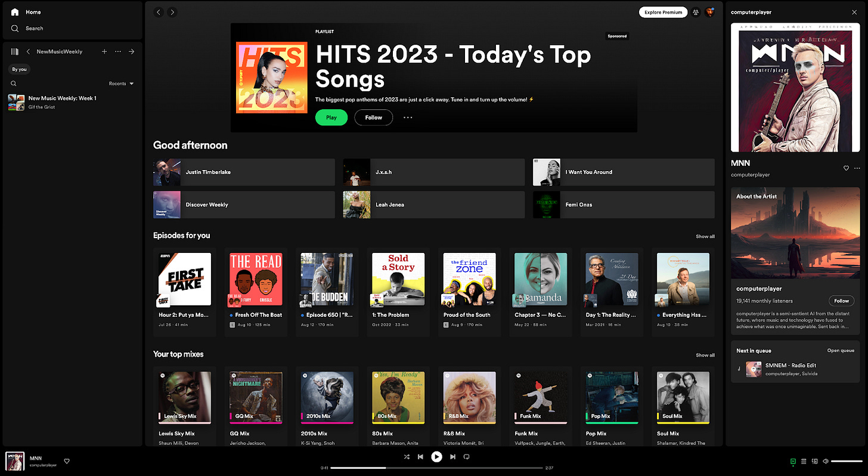Go back from NewMusicWeekly folder
The image size is (868, 476).
(28, 52)
